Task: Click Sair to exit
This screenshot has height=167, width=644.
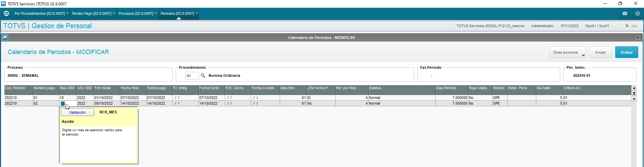Action: [x=631, y=26]
